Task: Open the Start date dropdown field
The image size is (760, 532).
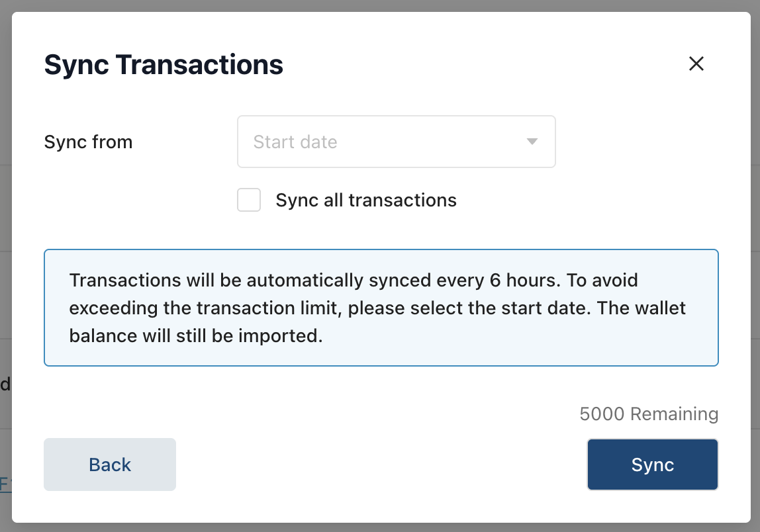Action: pyautogui.click(x=396, y=142)
